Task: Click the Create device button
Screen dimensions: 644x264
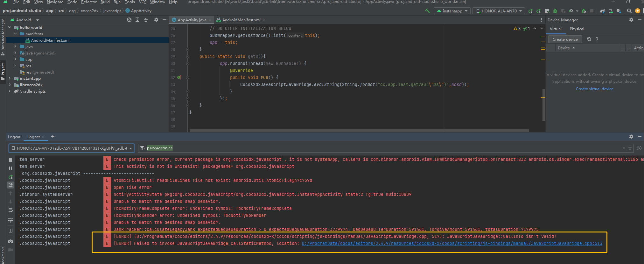Action: coord(565,39)
